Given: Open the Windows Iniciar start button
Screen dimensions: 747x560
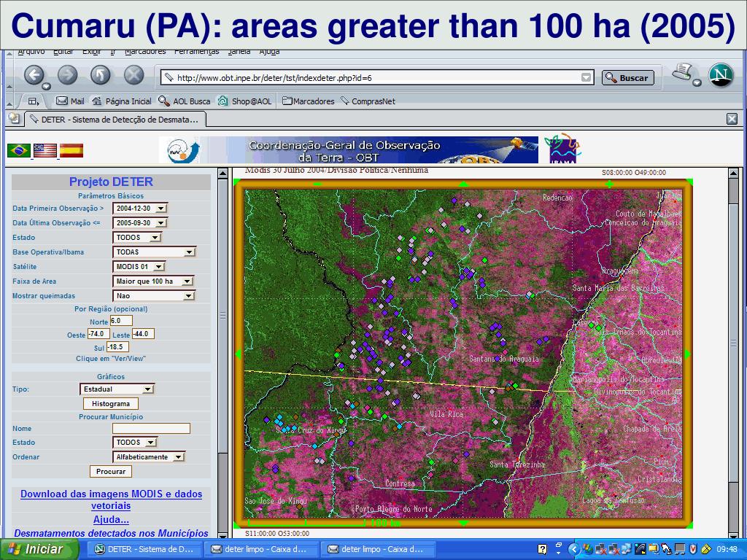Looking at the screenshot, I should pyautogui.click(x=39, y=549).
